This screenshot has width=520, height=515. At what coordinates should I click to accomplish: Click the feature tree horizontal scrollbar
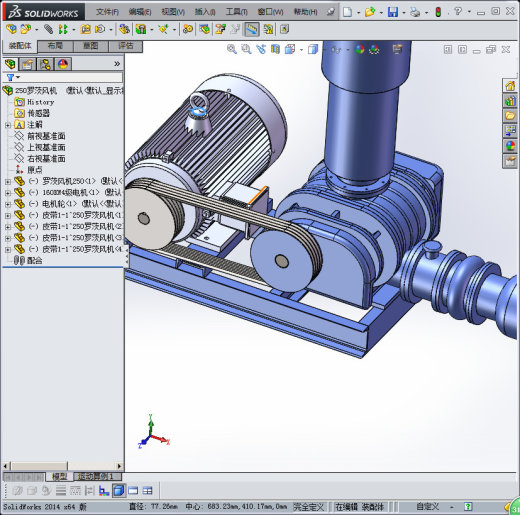tap(63, 466)
